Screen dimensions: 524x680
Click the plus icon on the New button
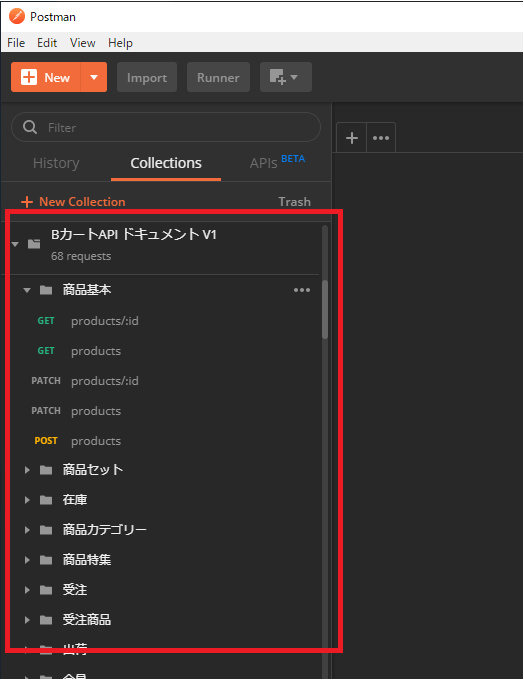pos(29,77)
